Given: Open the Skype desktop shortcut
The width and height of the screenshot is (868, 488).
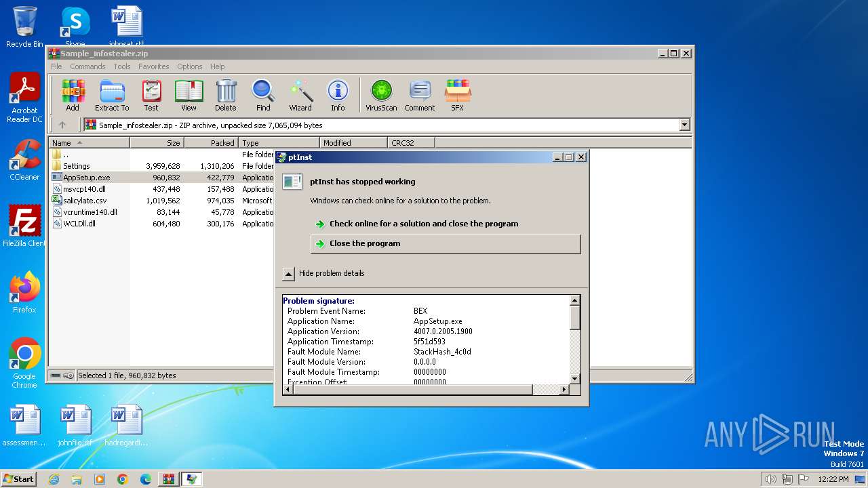Looking at the screenshot, I should pyautogui.click(x=75, y=27).
